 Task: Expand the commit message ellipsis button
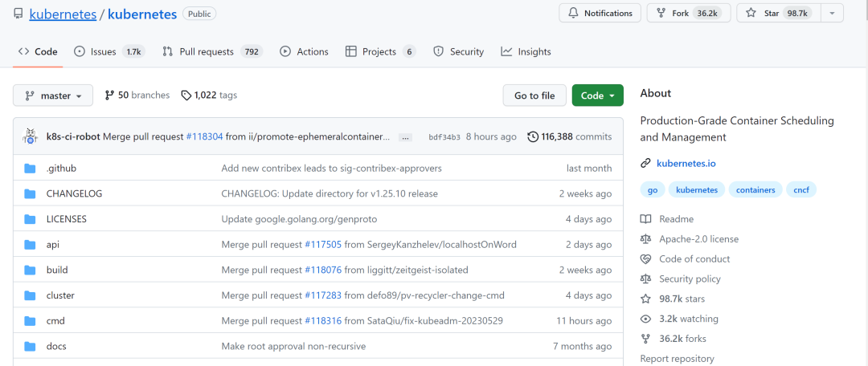[x=405, y=137]
